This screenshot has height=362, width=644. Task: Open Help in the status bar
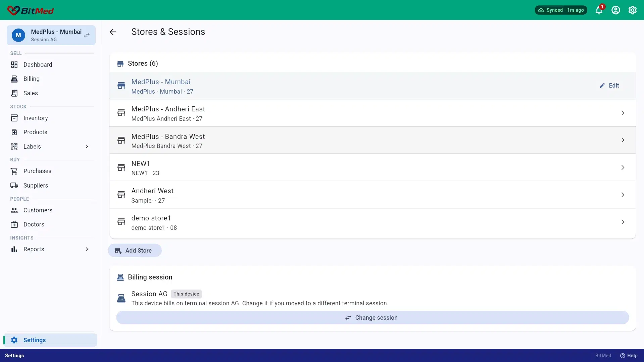coord(629,356)
